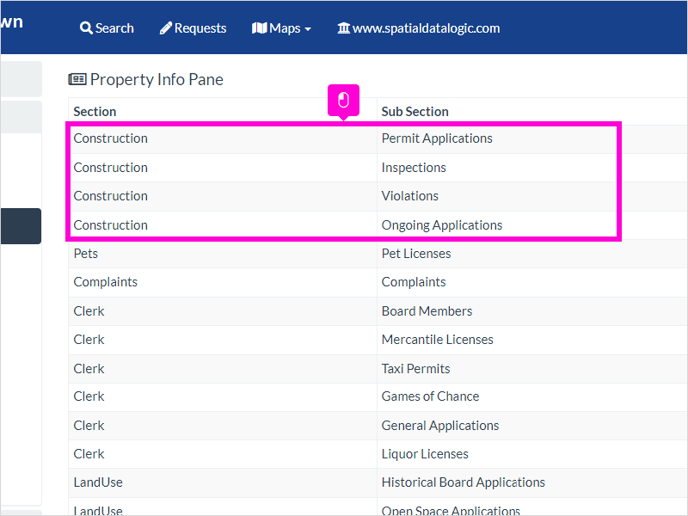Click the institution icon beside the website link
This screenshot has height=516, width=688.
tap(344, 28)
